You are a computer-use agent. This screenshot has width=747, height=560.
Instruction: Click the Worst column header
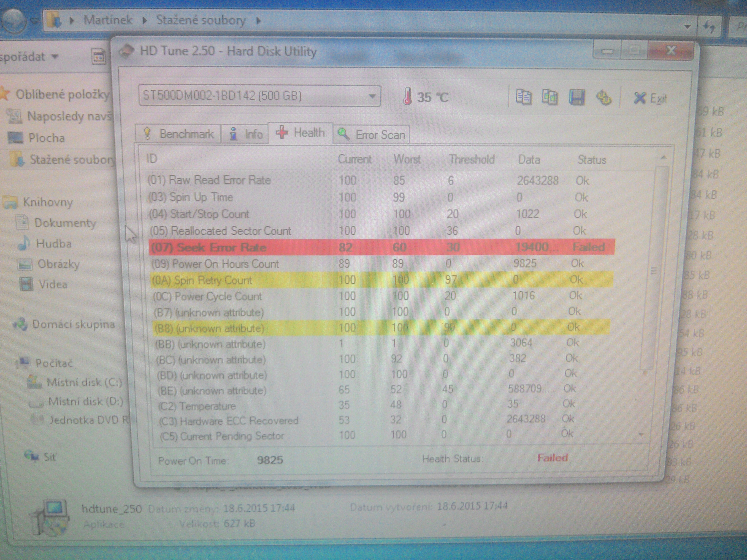407,159
